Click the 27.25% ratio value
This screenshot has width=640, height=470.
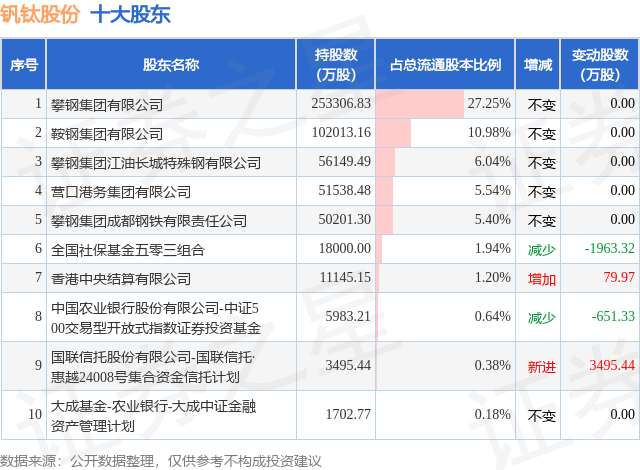(x=489, y=103)
